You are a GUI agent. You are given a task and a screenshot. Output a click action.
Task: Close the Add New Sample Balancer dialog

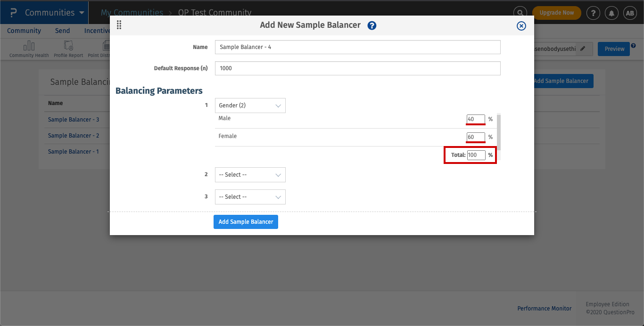click(x=521, y=26)
